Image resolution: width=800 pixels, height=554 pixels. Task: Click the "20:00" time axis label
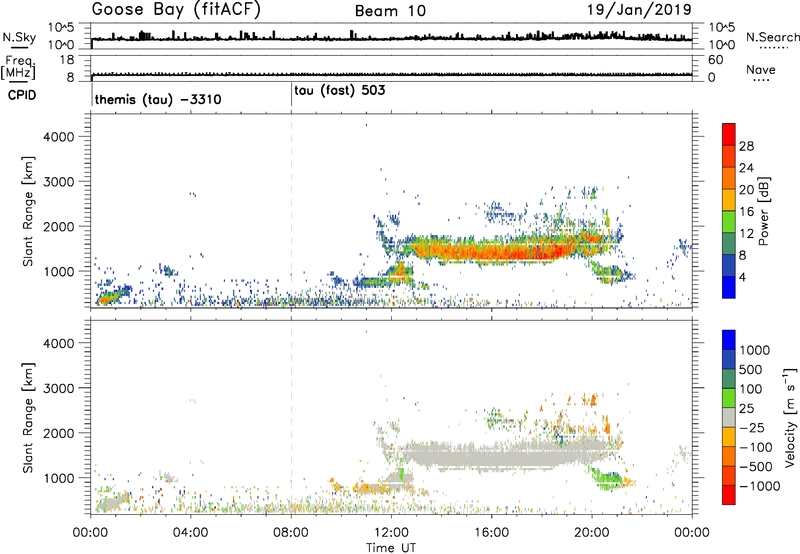[592, 533]
